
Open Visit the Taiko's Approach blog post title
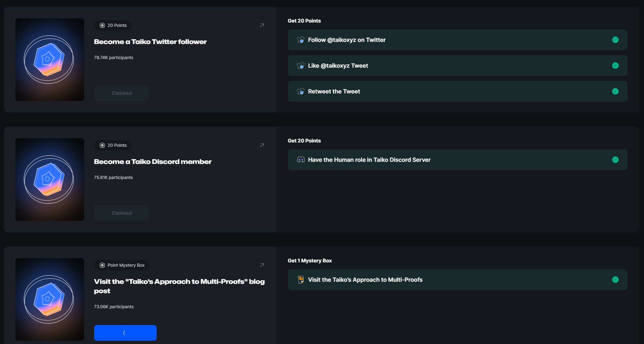(179, 286)
